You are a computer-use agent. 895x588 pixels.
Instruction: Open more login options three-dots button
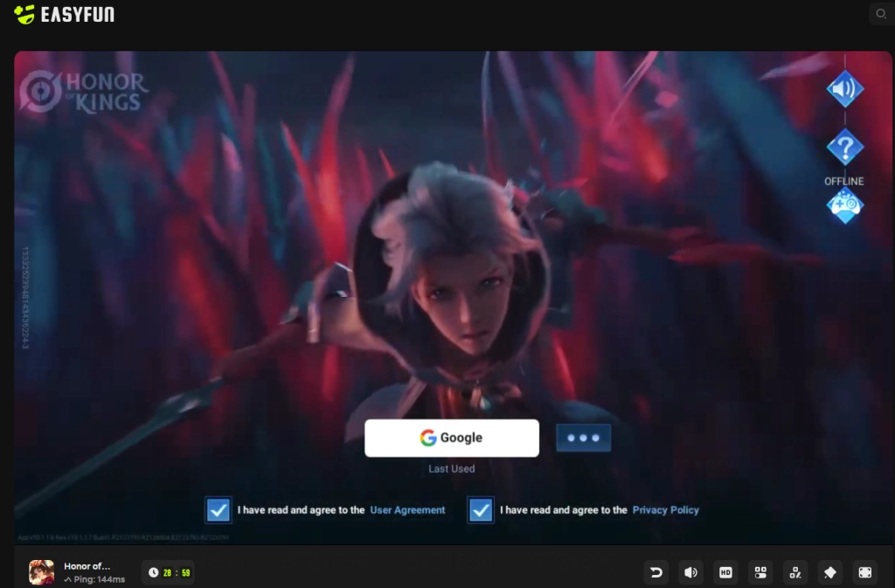coord(583,438)
